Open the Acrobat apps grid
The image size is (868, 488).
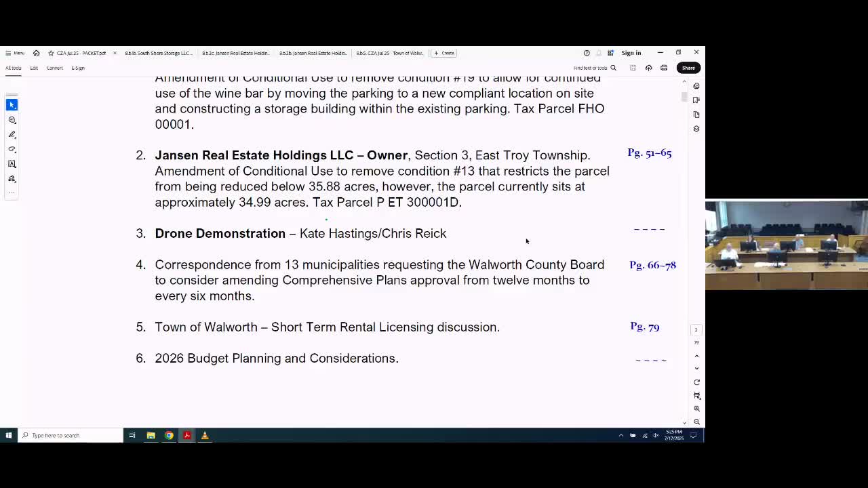610,53
